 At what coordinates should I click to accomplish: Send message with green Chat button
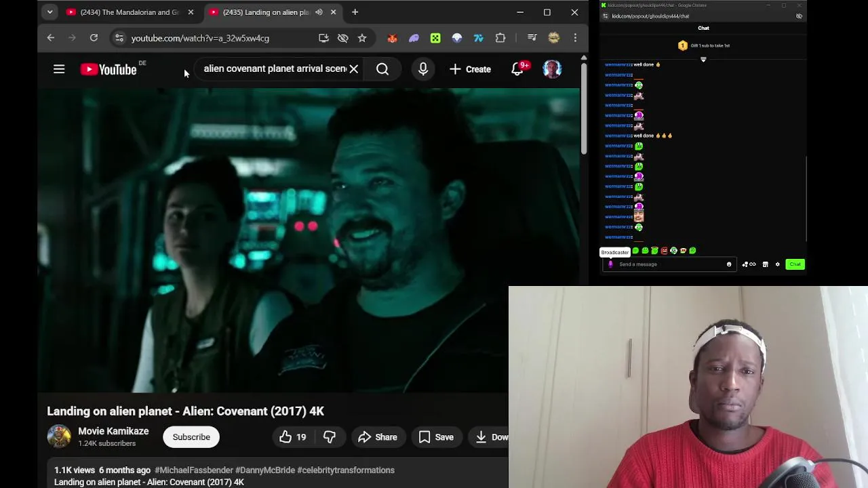795,264
